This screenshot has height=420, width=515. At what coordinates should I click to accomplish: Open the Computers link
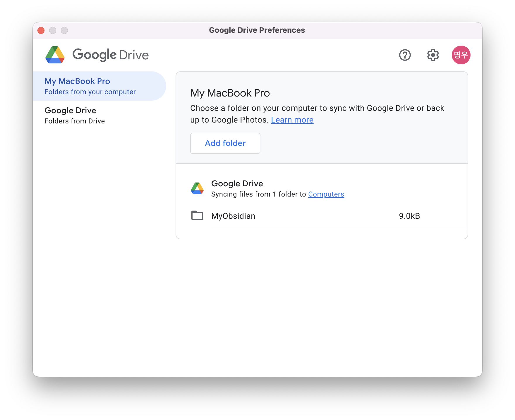[x=326, y=194]
